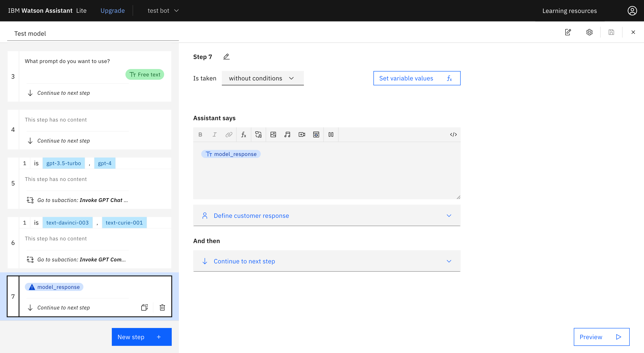Switch response editor to JSON code view
Viewport: 644px width, 353px height.
coord(453,135)
